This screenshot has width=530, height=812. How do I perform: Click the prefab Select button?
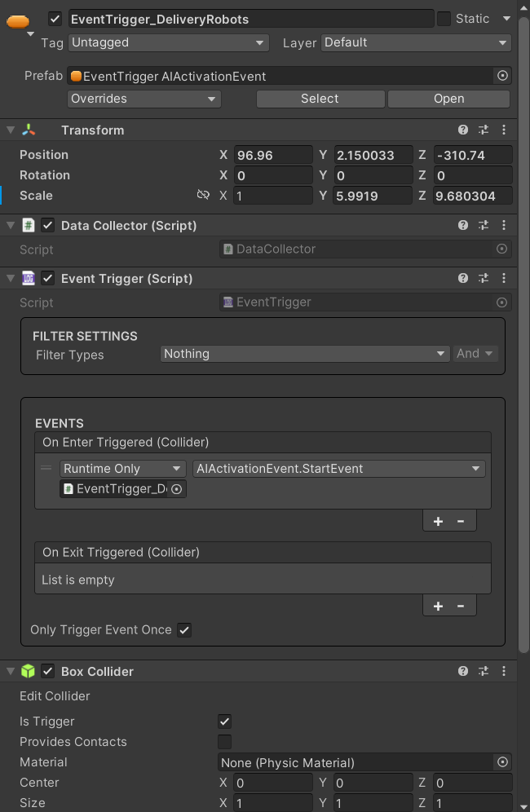[320, 99]
